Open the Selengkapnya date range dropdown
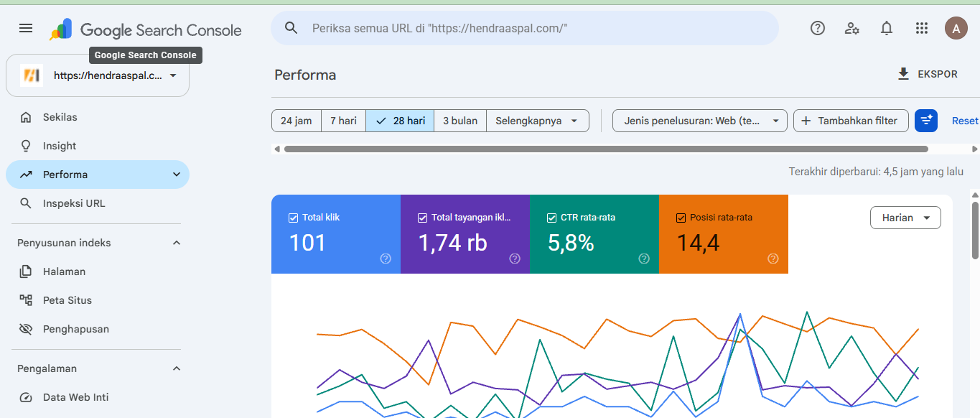 pyautogui.click(x=538, y=121)
